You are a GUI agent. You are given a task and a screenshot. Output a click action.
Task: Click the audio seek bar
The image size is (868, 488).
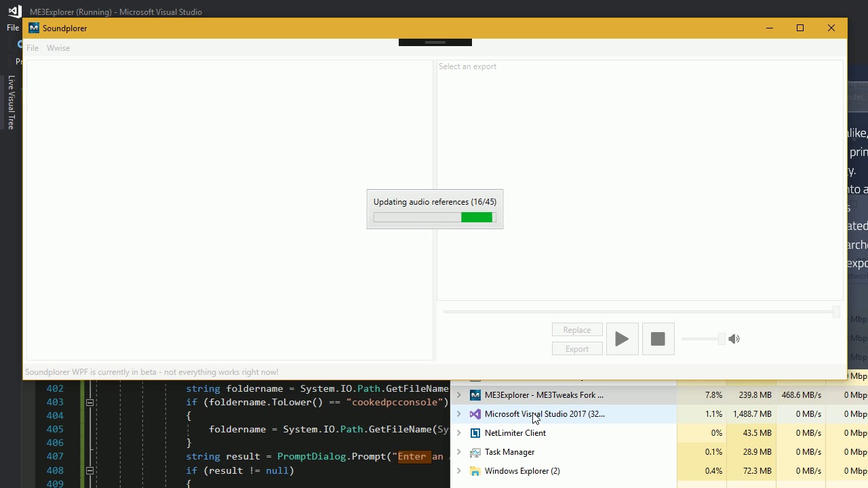[642, 312]
